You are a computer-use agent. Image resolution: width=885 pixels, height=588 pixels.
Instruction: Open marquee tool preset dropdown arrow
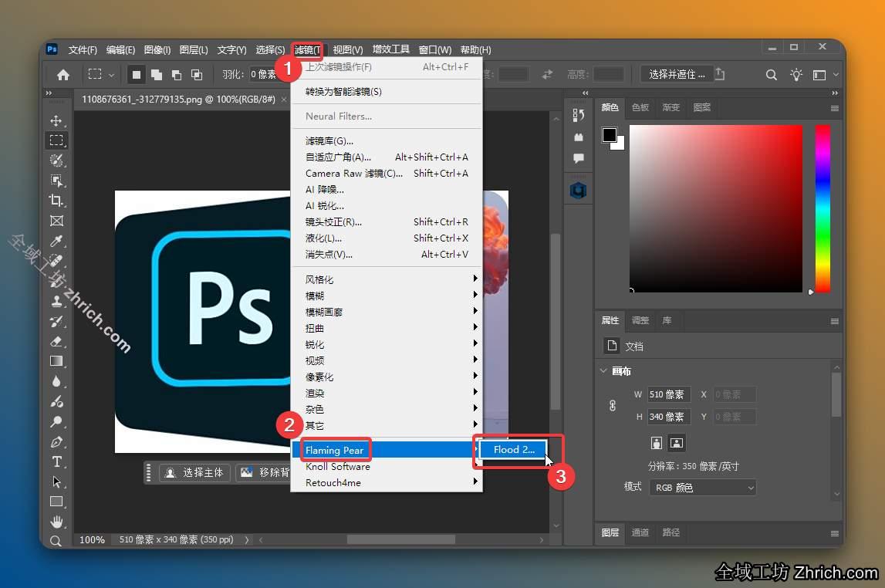click(112, 75)
